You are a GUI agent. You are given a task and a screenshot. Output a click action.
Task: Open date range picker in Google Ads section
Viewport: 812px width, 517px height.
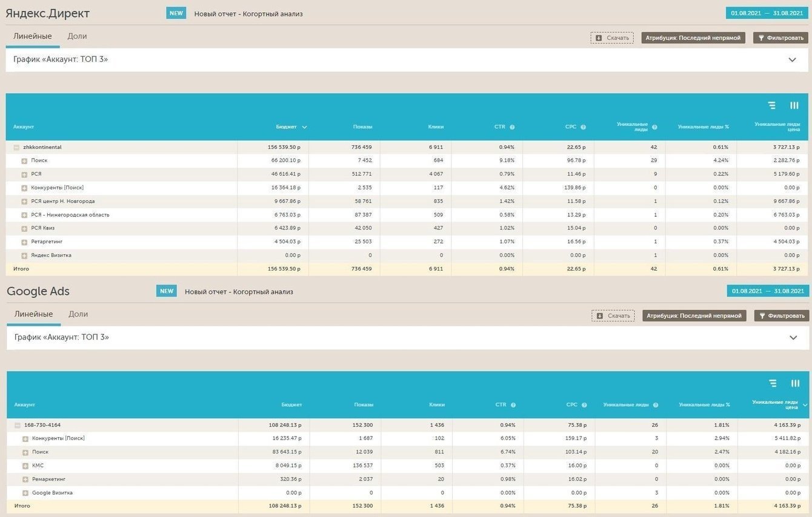coord(768,291)
